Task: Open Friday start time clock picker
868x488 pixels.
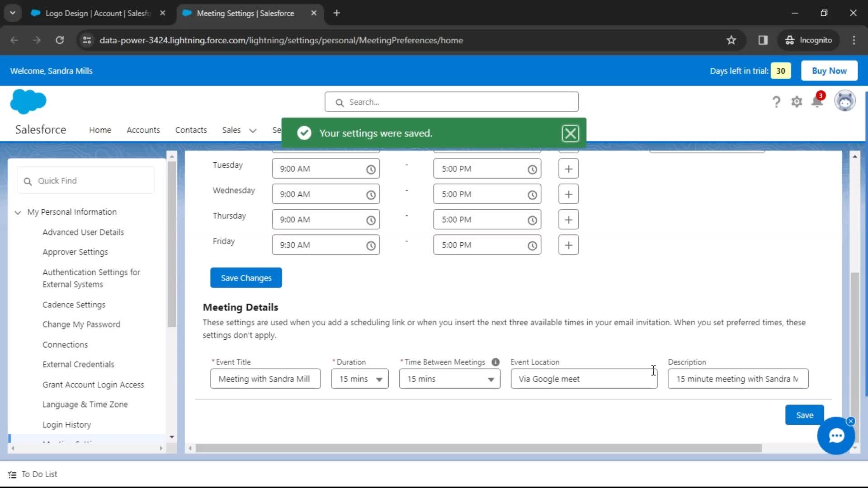Action: click(x=371, y=245)
